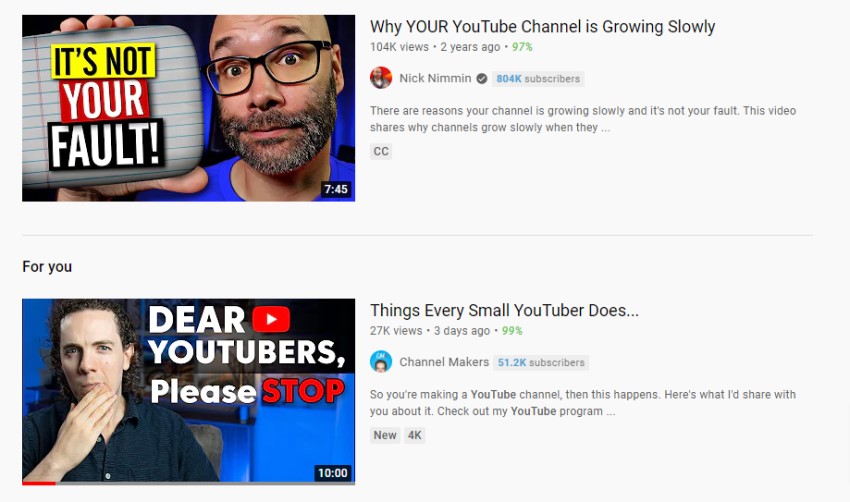The width and height of the screenshot is (850, 502).
Task: Click the New badge under Channel Makers video
Action: point(385,435)
